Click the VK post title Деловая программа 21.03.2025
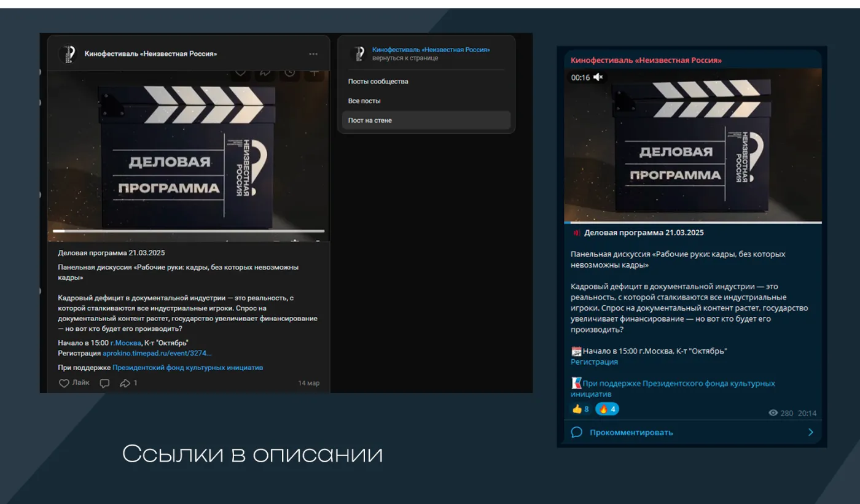The height and width of the screenshot is (504, 860). tap(111, 252)
